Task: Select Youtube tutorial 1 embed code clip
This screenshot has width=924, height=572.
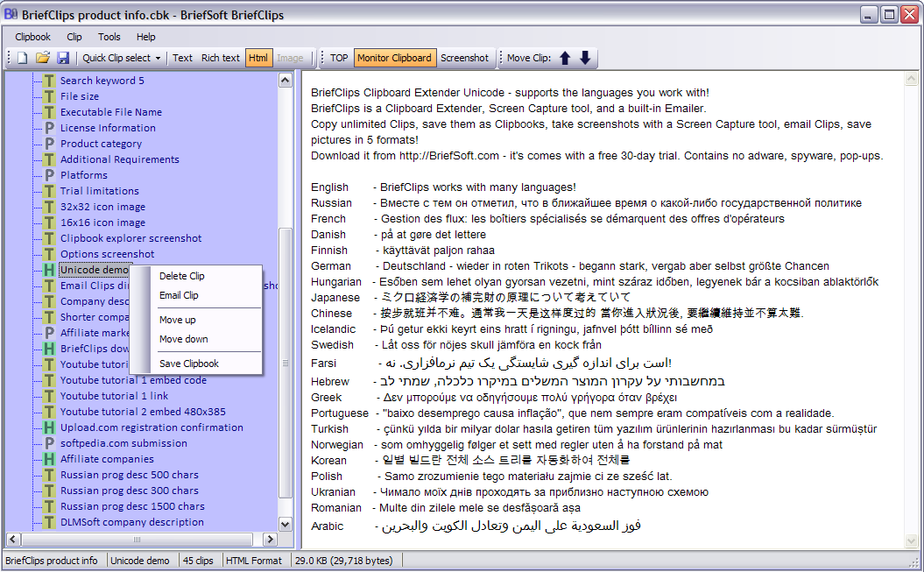Action: [x=133, y=380]
